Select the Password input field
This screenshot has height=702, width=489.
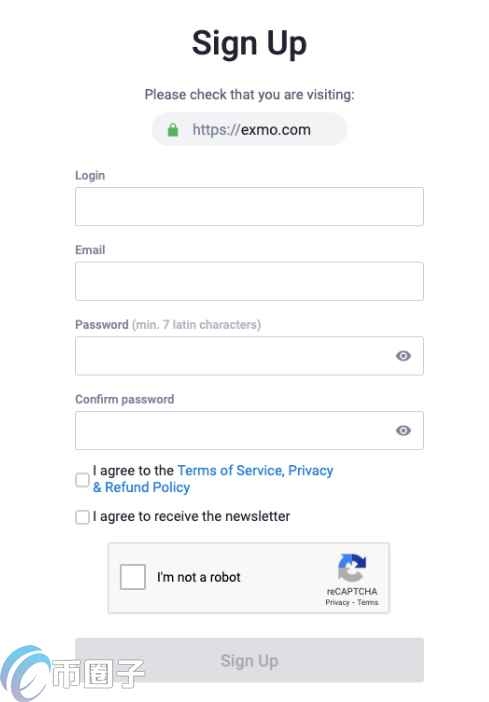coord(249,356)
